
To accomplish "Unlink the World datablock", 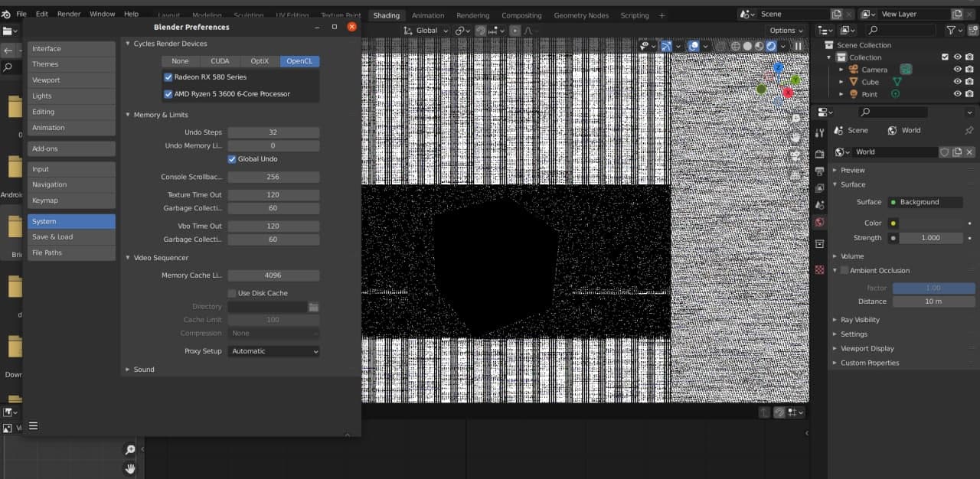I will point(969,152).
